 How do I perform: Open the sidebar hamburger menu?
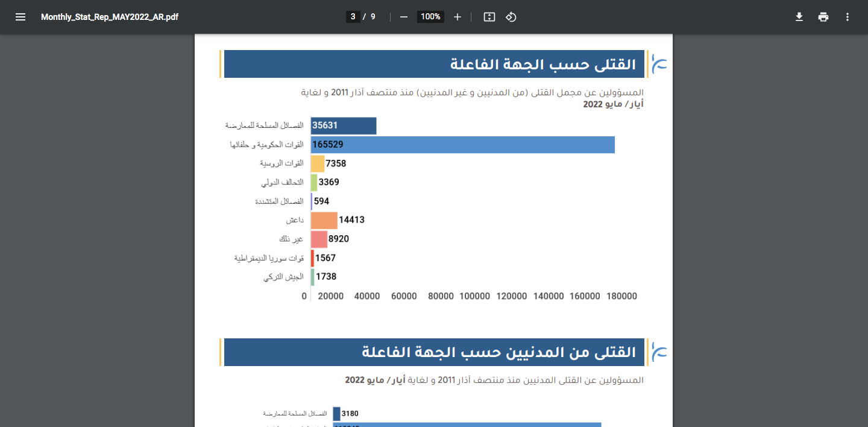coord(20,17)
